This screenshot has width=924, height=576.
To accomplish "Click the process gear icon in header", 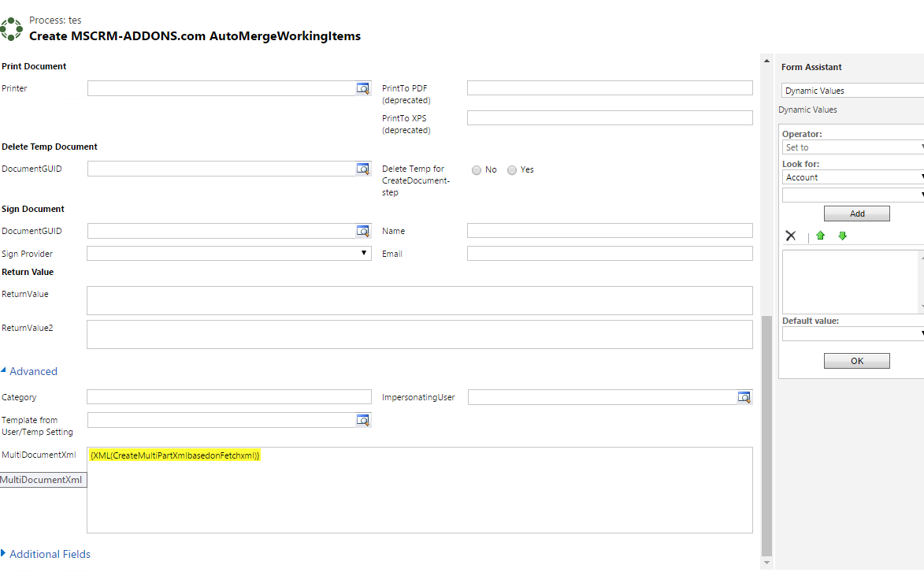I will coord(11,29).
